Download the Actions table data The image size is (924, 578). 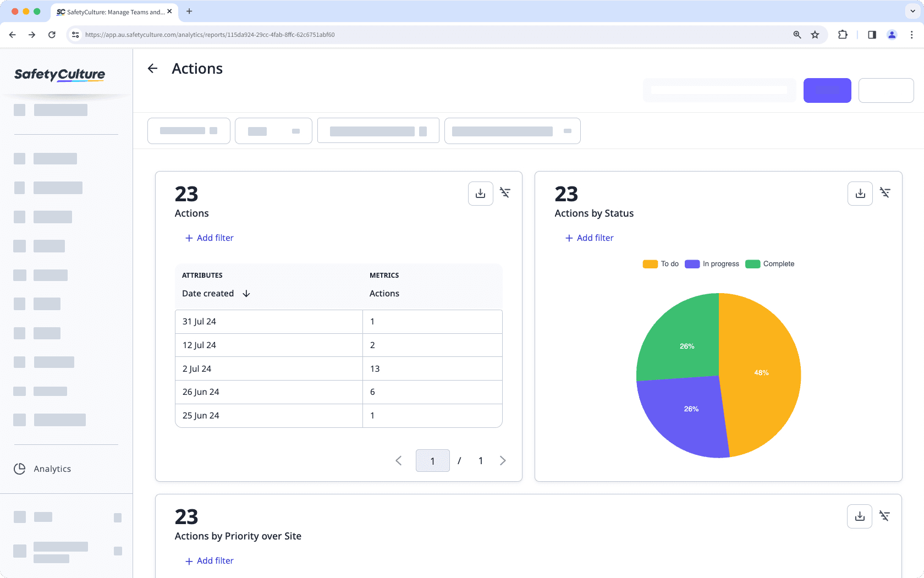coord(480,193)
